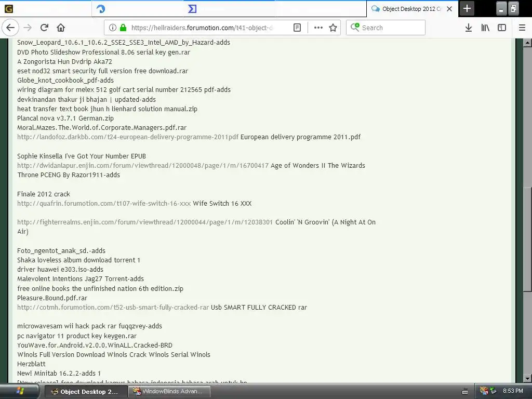This screenshot has width=532, height=399.
Task: Click text 'Finale 2012 crack'
Action: [44, 194]
